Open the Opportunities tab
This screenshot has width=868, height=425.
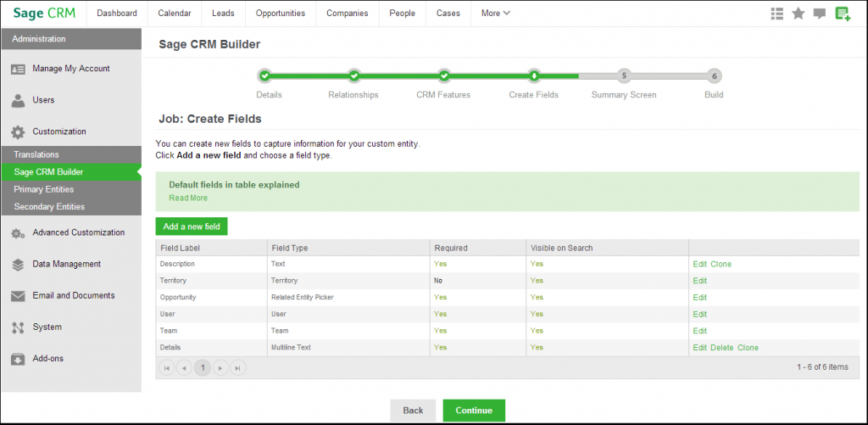click(x=280, y=14)
